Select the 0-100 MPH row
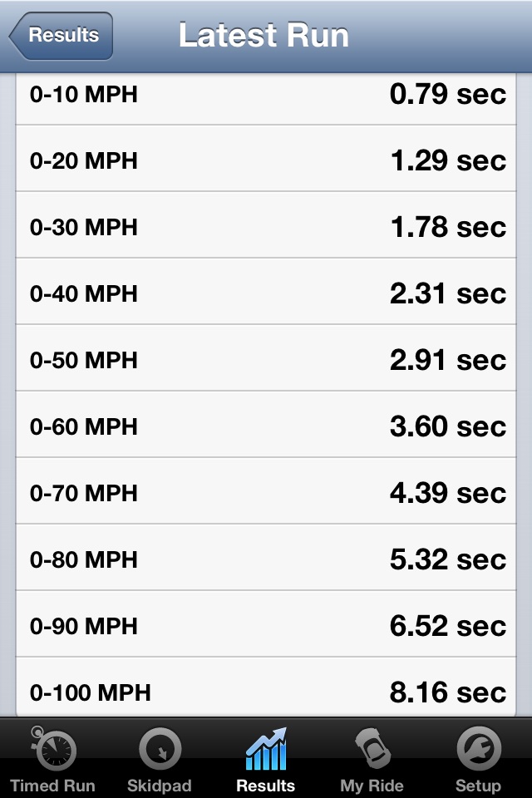Screen dimensions: 532x798 point(266,687)
